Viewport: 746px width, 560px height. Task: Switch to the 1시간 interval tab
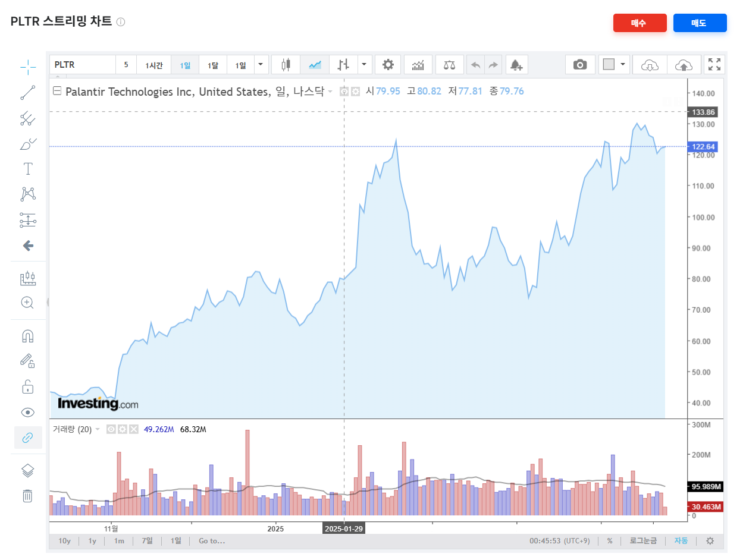click(153, 64)
